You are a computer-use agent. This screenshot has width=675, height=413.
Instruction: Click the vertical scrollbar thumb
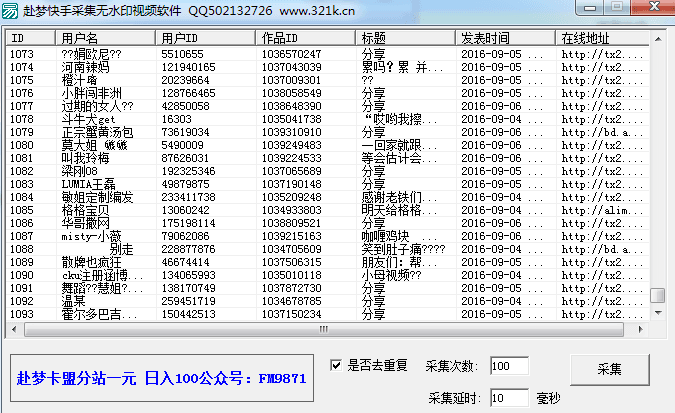pyautogui.click(x=658, y=295)
